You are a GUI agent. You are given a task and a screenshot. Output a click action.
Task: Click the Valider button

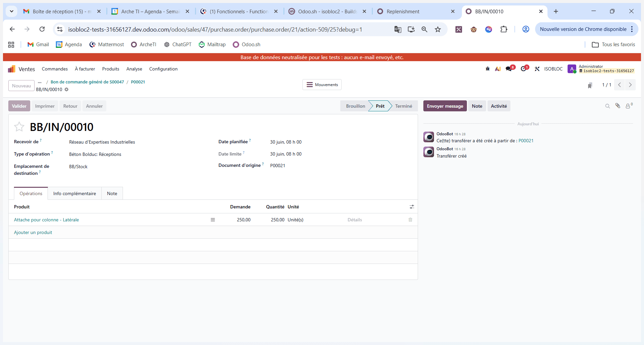[19, 106]
